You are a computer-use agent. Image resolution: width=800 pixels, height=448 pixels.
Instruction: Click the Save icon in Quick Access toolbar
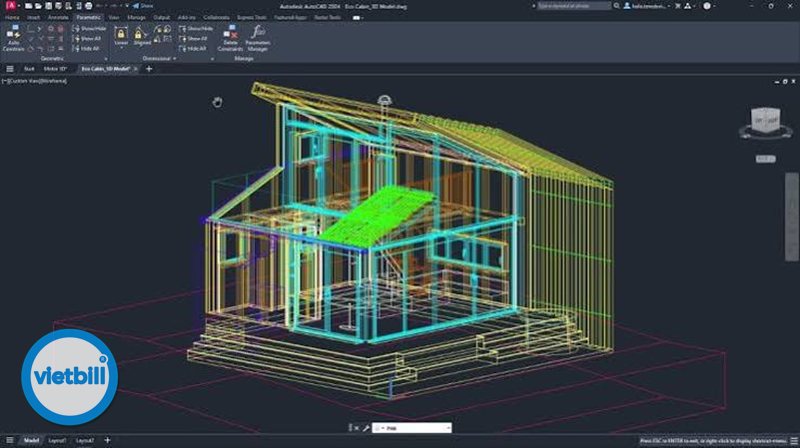click(x=48, y=6)
